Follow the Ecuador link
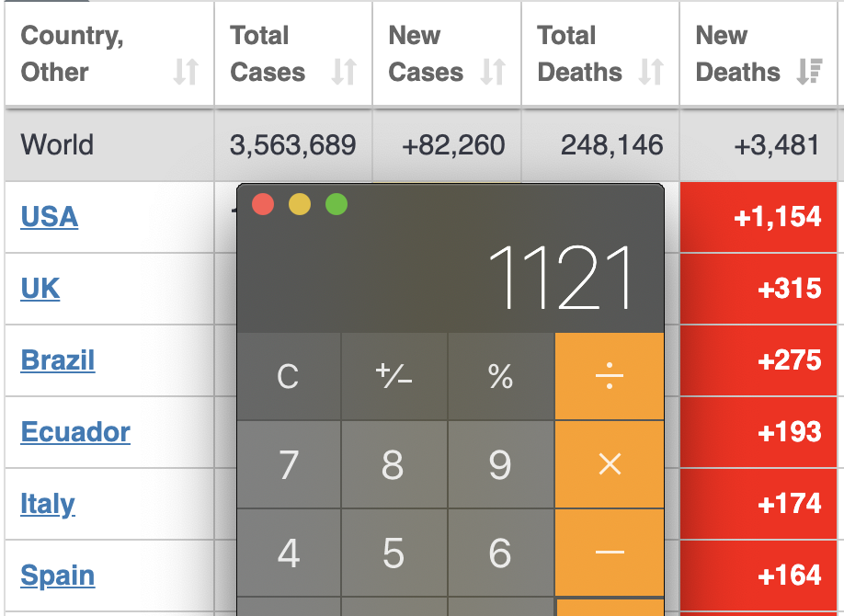844x616 pixels. click(75, 432)
